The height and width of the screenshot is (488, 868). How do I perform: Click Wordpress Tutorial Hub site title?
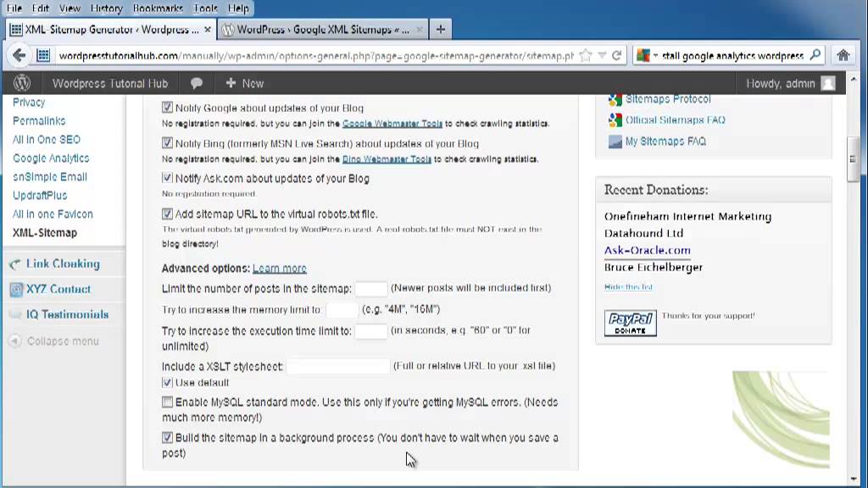[110, 84]
